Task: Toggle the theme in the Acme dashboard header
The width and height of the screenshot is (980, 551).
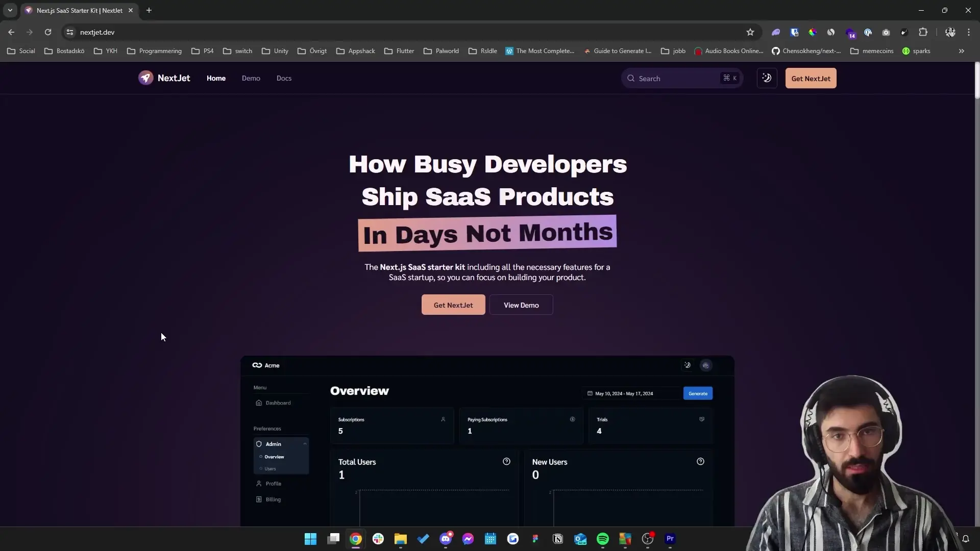Action: (x=688, y=365)
